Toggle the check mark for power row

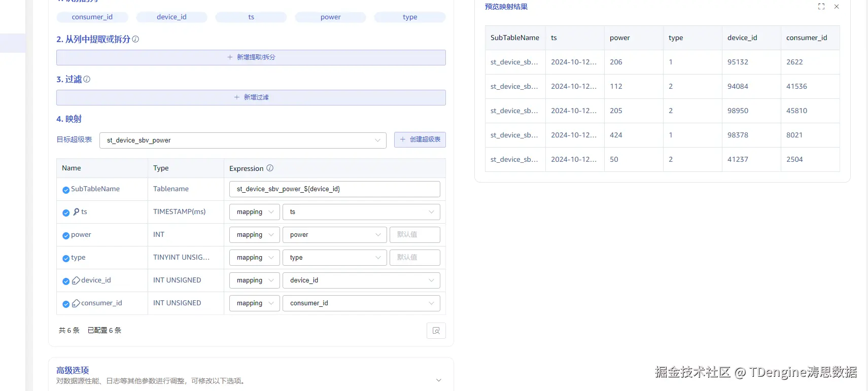point(66,235)
